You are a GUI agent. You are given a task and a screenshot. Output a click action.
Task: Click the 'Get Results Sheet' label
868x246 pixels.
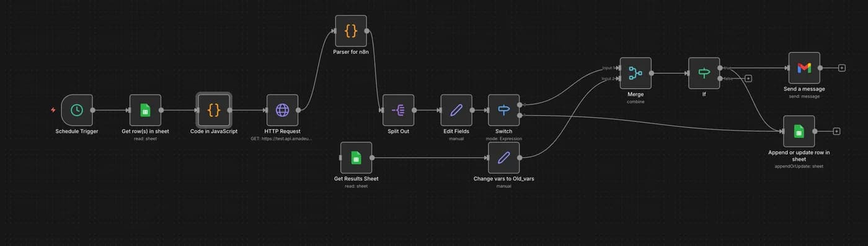356,179
